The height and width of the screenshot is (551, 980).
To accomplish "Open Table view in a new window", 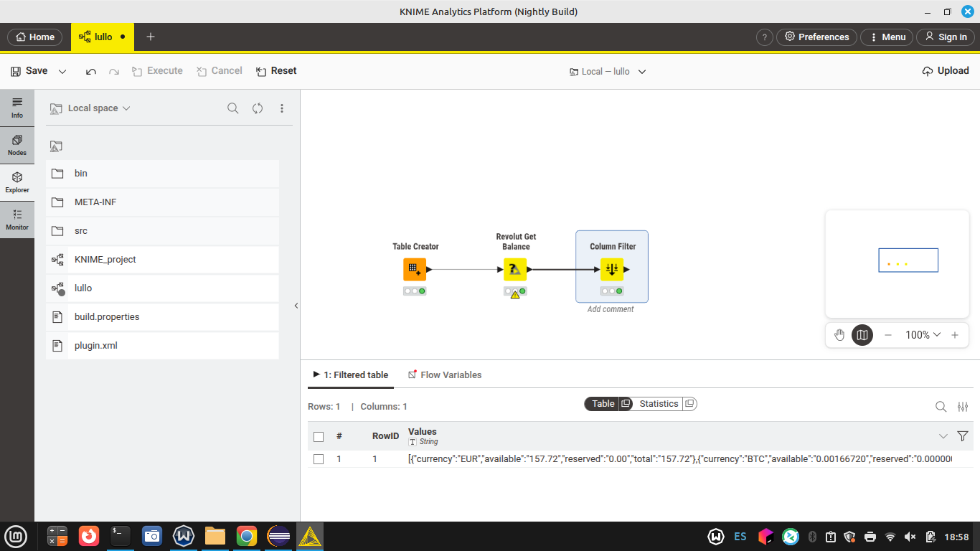I will pyautogui.click(x=626, y=404).
